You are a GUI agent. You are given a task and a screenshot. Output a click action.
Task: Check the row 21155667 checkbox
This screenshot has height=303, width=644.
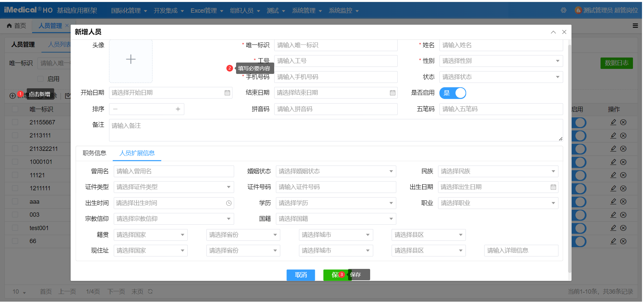(15, 122)
